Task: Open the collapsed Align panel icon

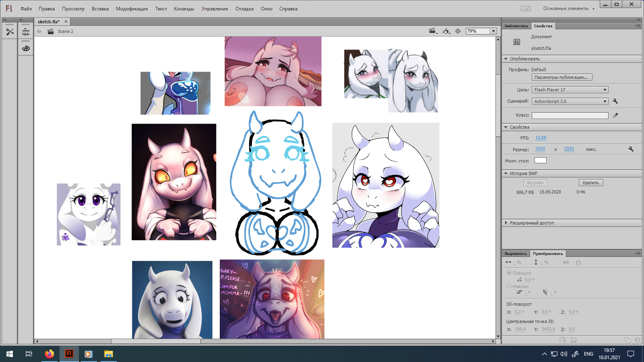Action: [26, 32]
